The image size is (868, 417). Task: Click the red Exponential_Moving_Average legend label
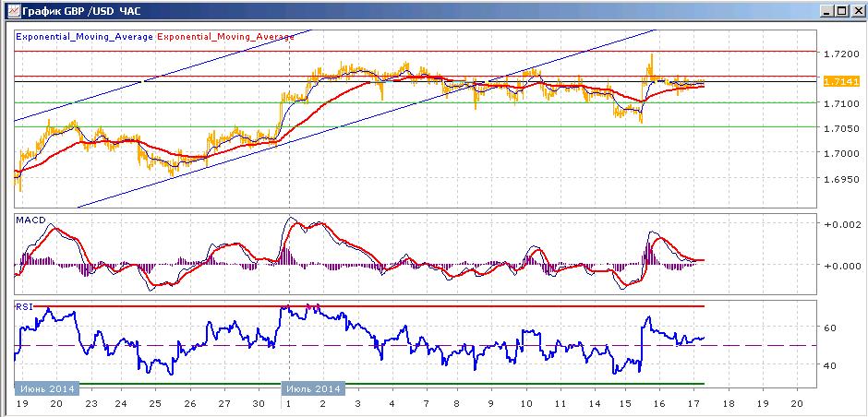coord(226,37)
